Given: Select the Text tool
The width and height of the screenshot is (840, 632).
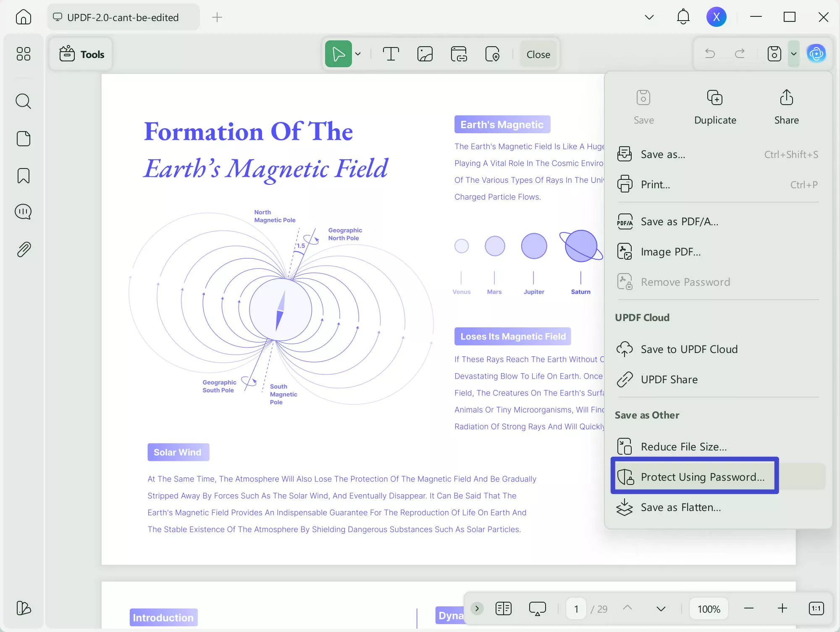Looking at the screenshot, I should coord(391,54).
